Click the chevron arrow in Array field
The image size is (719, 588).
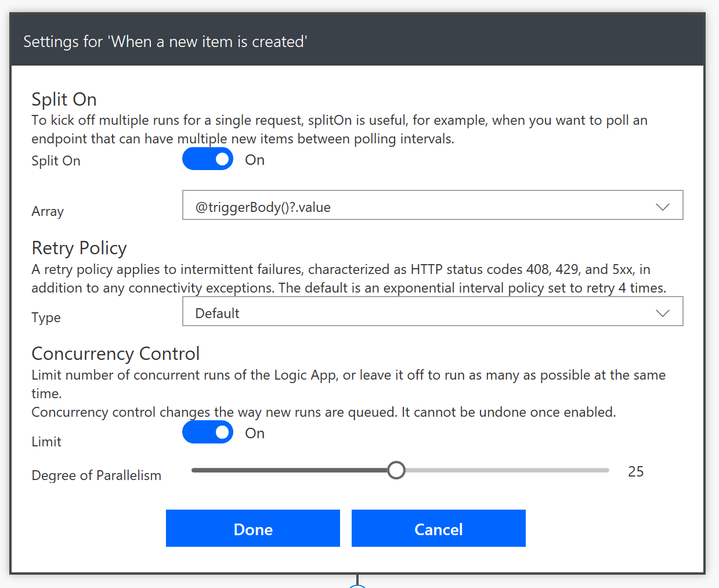663,207
